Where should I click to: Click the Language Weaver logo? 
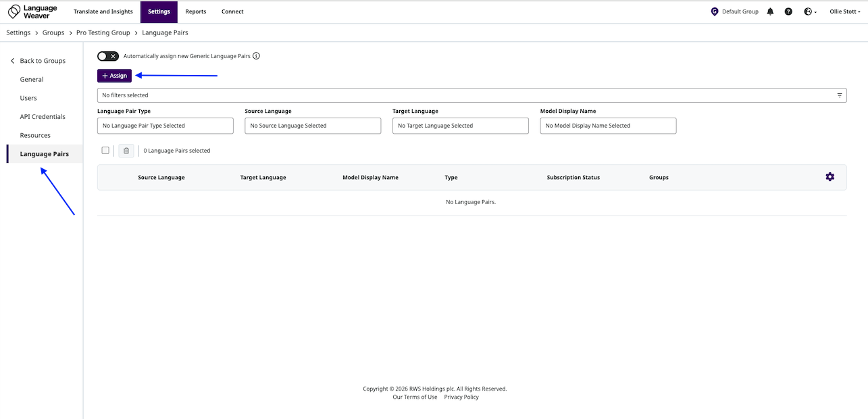click(32, 11)
